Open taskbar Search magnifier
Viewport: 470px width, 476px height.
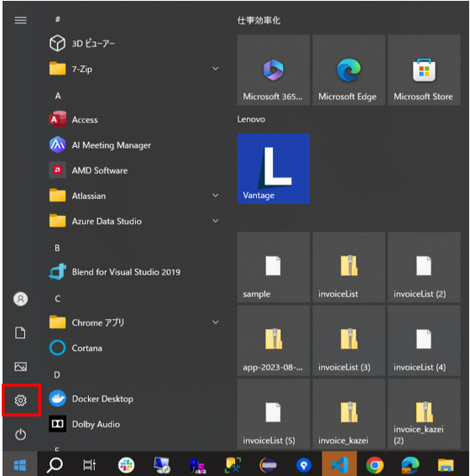tap(55, 465)
